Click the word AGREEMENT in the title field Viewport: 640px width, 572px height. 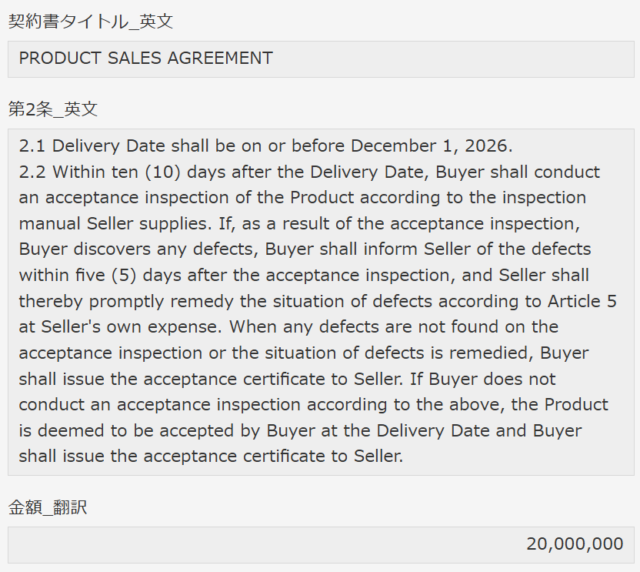pos(223,58)
